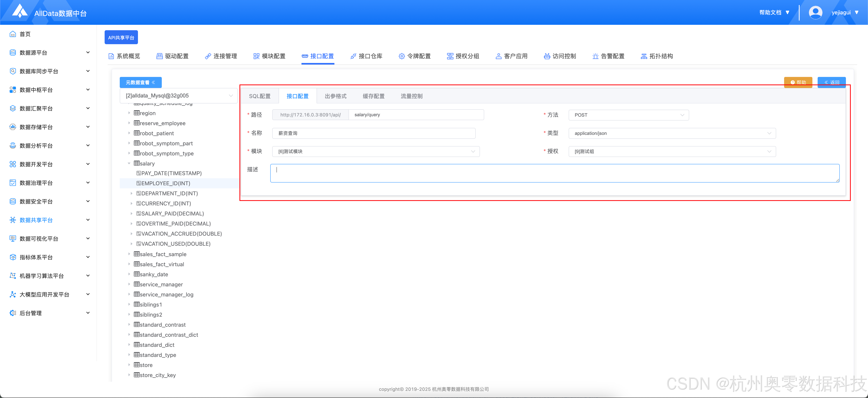The height and width of the screenshot is (398, 868).
Task: Click the home icon beside 首页
Action: coord(13,34)
